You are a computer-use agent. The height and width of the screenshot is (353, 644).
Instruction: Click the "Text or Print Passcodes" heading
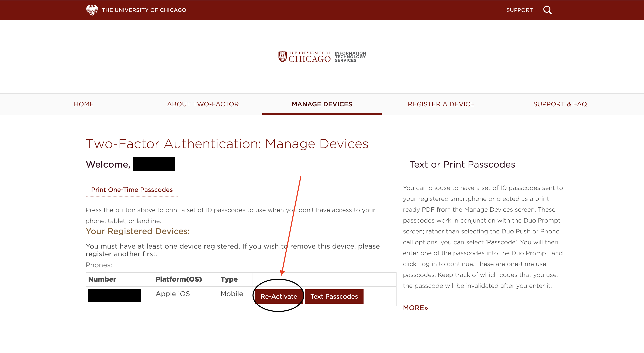(462, 165)
